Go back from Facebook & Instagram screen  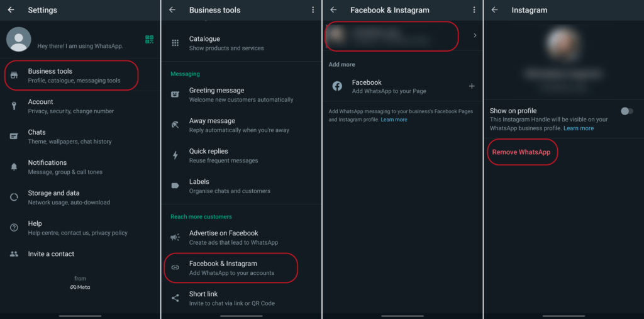coord(334,10)
